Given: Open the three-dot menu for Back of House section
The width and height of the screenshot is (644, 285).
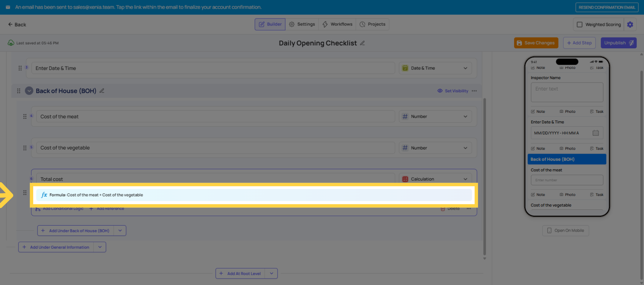Looking at the screenshot, I should [x=474, y=91].
